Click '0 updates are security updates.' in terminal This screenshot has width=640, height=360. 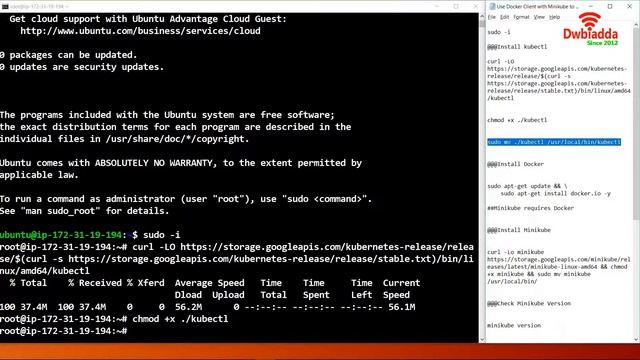tap(82, 67)
